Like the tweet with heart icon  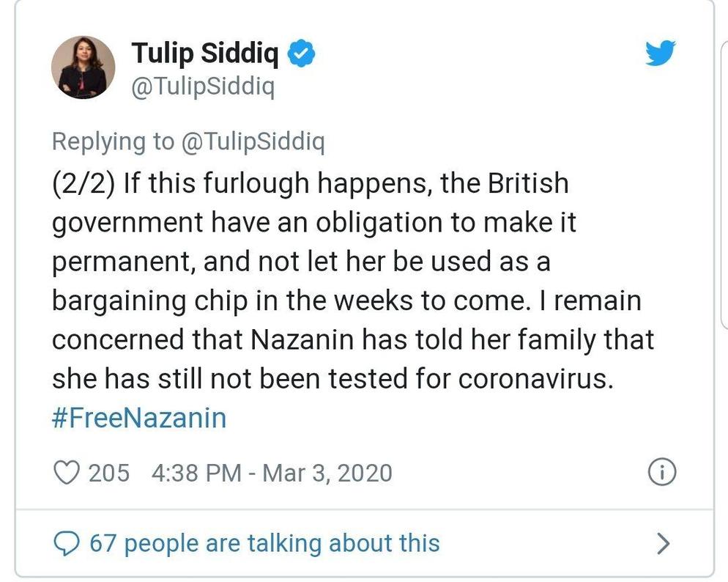click(67, 472)
